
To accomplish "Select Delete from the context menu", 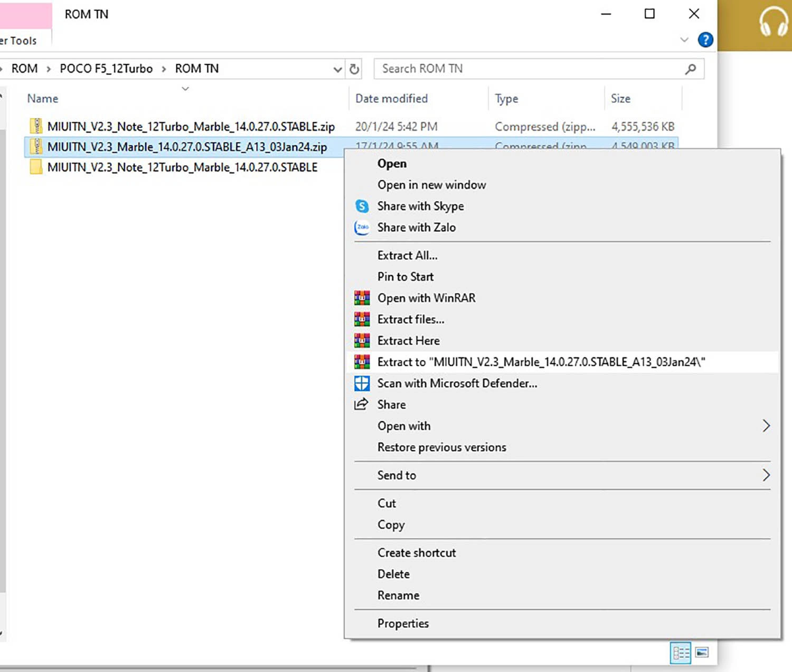I will click(393, 574).
